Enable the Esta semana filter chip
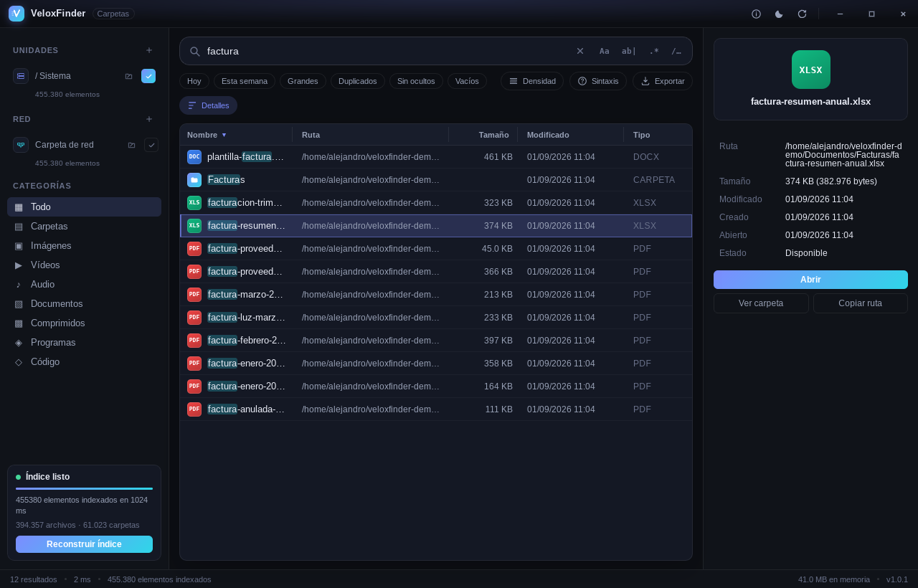The height and width of the screenshot is (588, 918). point(245,81)
